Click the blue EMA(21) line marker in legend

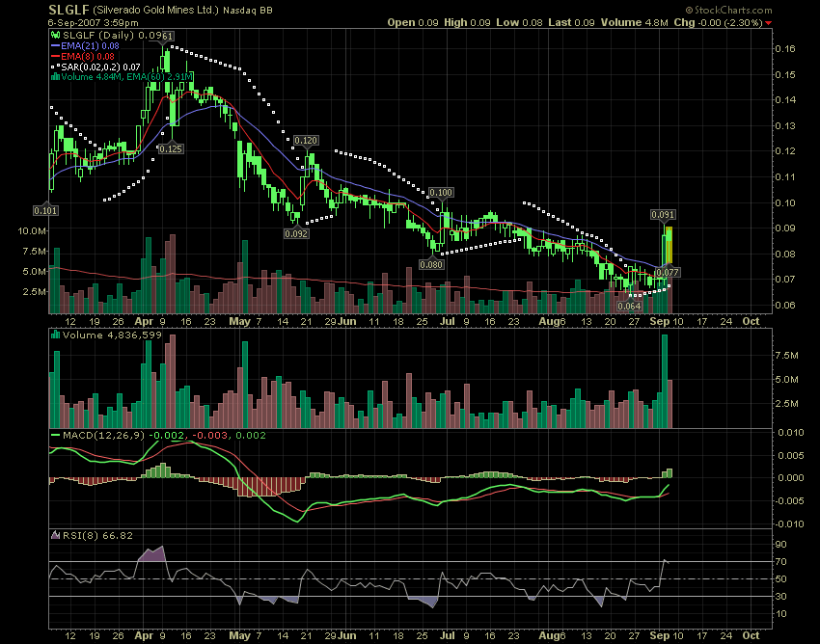pyautogui.click(x=55, y=46)
